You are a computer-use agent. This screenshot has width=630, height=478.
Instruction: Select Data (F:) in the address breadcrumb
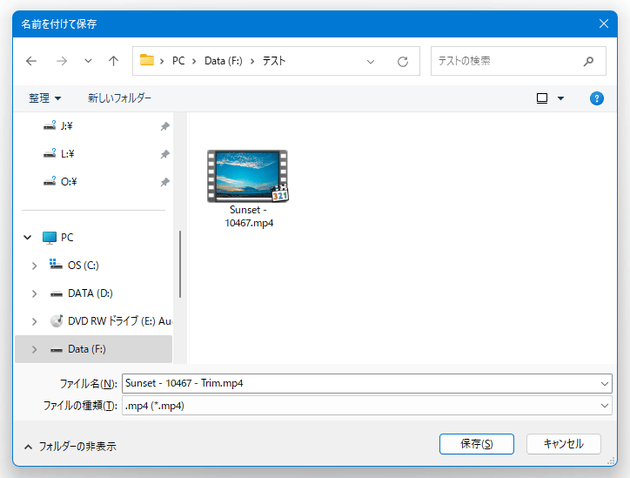pos(223,61)
